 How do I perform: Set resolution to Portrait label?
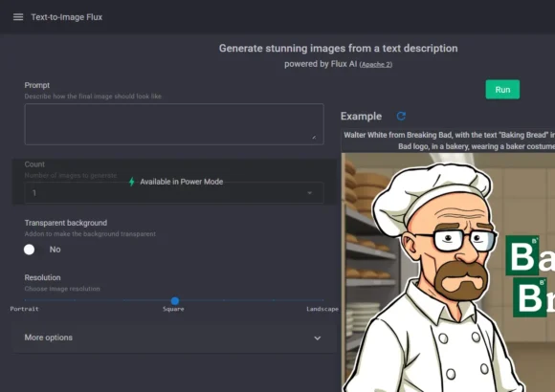tap(24, 309)
